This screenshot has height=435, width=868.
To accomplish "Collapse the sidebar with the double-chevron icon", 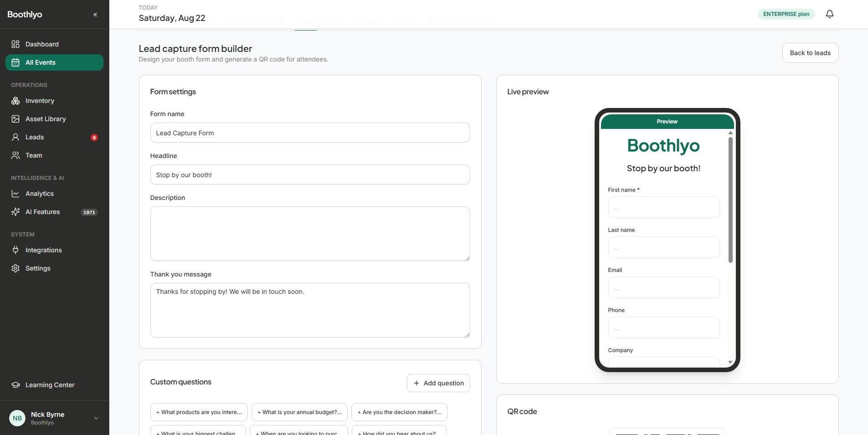I will [95, 15].
